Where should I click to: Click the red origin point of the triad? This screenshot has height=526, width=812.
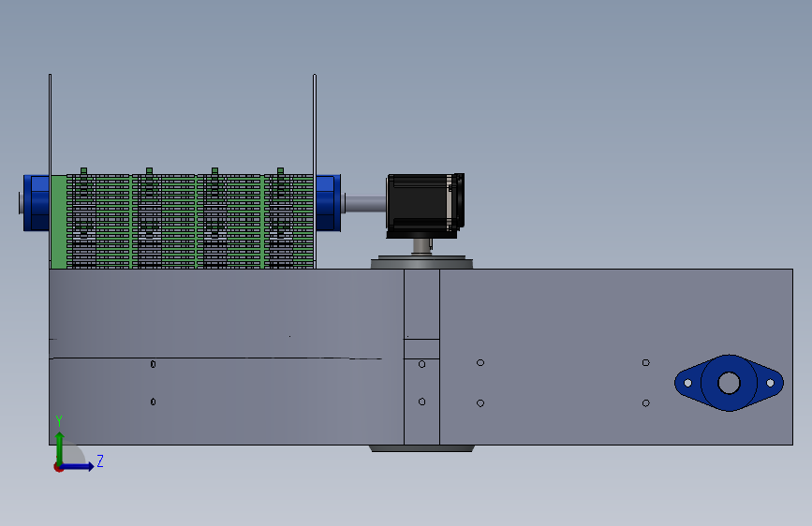(58, 467)
